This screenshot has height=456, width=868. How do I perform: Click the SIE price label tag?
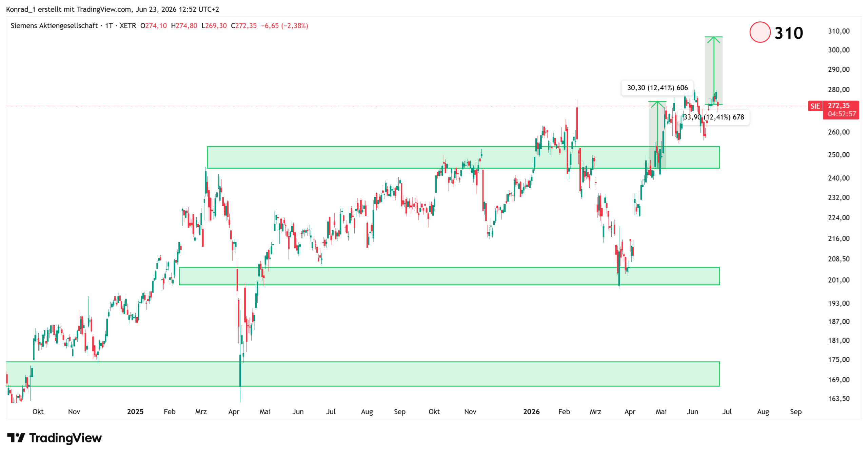(x=815, y=106)
